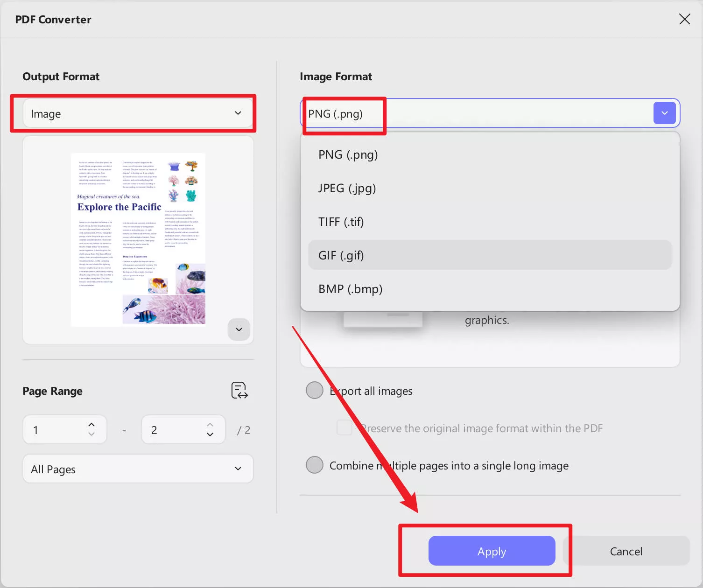Viewport: 703px width, 588px height.
Task: Open the All Pages dropdown
Action: (x=138, y=469)
